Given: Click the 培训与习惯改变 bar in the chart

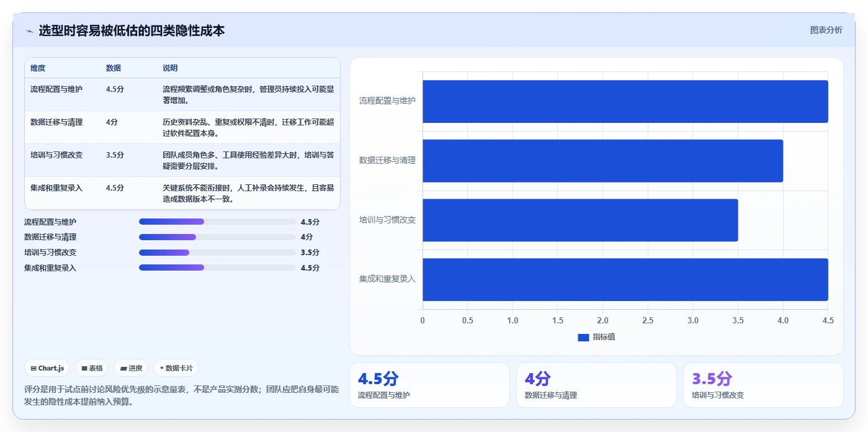Looking at the screenshot, I should [x=580, y=220].
